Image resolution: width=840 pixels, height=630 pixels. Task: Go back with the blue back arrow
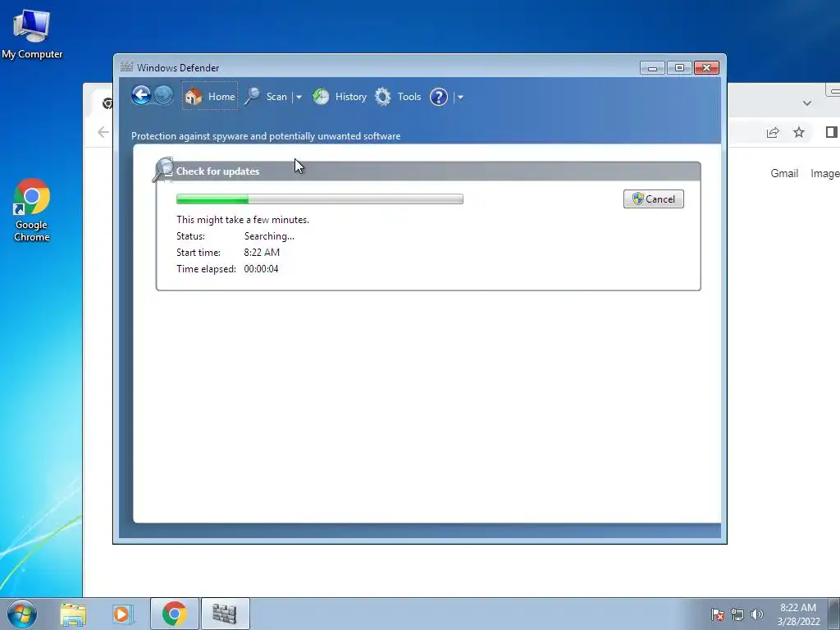141,96
